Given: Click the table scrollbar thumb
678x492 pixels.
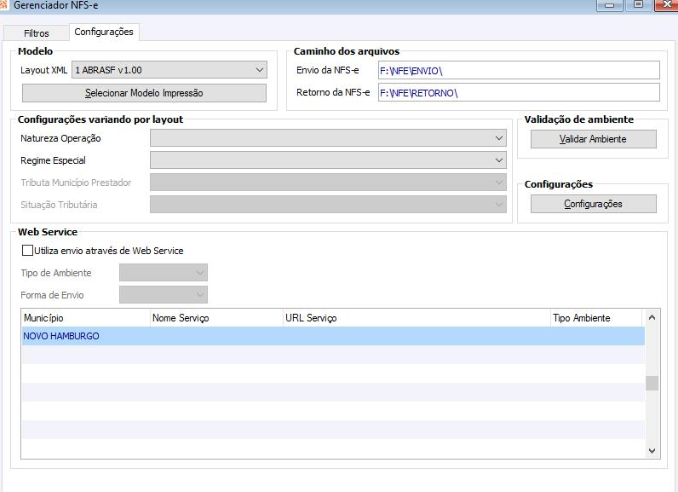Looking at the screenshot, I should coord(652,383).
